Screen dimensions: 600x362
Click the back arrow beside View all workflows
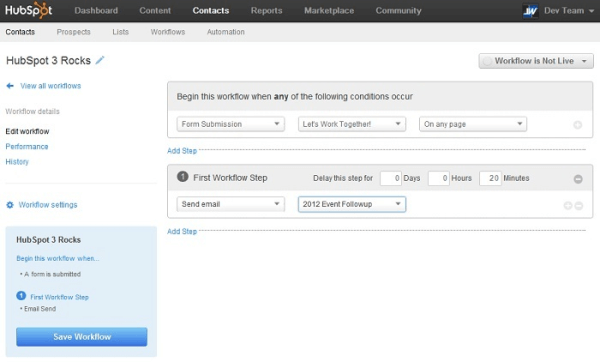click(10, 86)
